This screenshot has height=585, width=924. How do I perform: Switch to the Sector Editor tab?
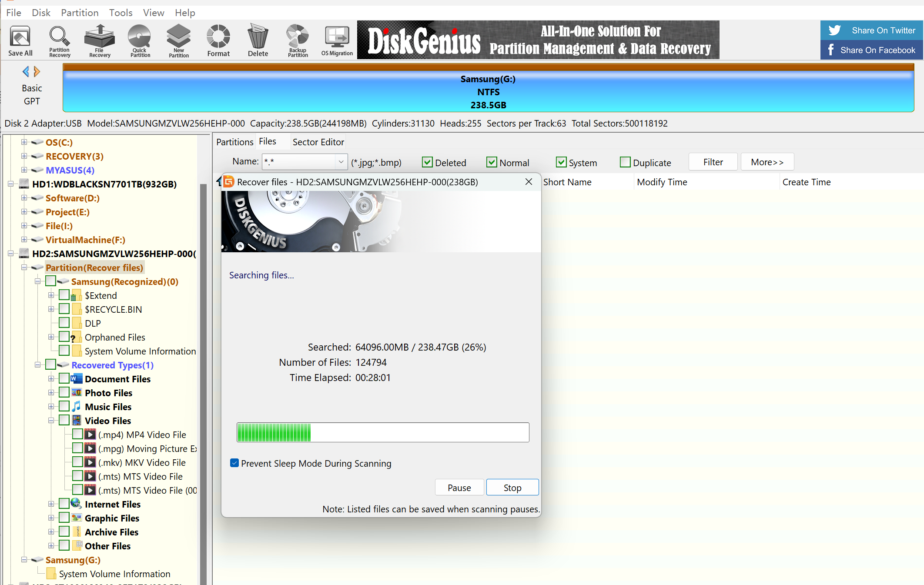[318, 142]
